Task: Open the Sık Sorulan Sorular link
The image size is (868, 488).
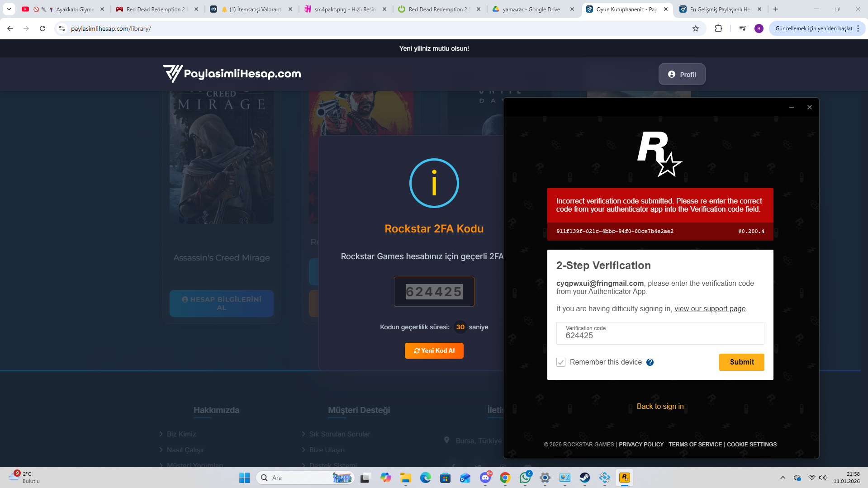Action: tap(340, 434)
